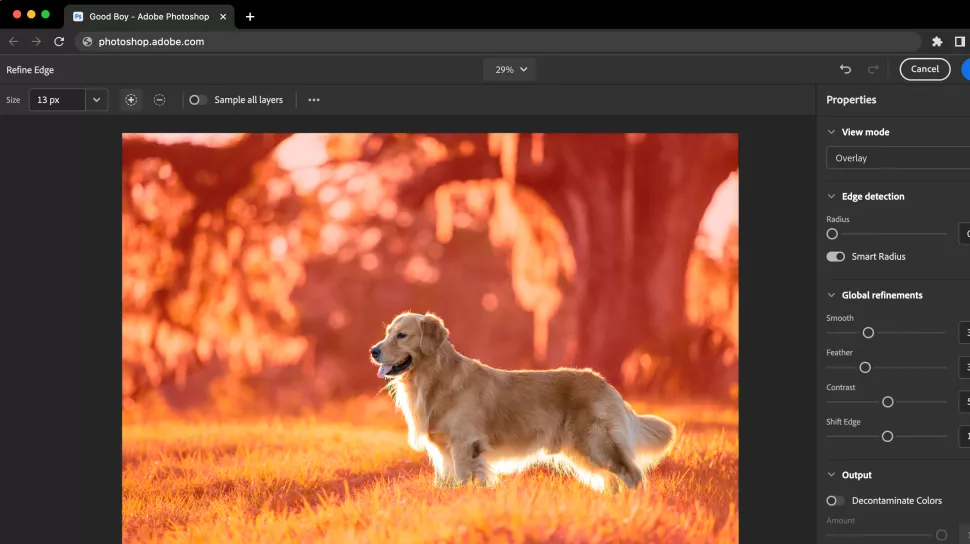This screenshot has height=544, width=970.
Task: Enable Decontaminate Colors toggle
Action: pyautogui.click(x=835, y=500)
